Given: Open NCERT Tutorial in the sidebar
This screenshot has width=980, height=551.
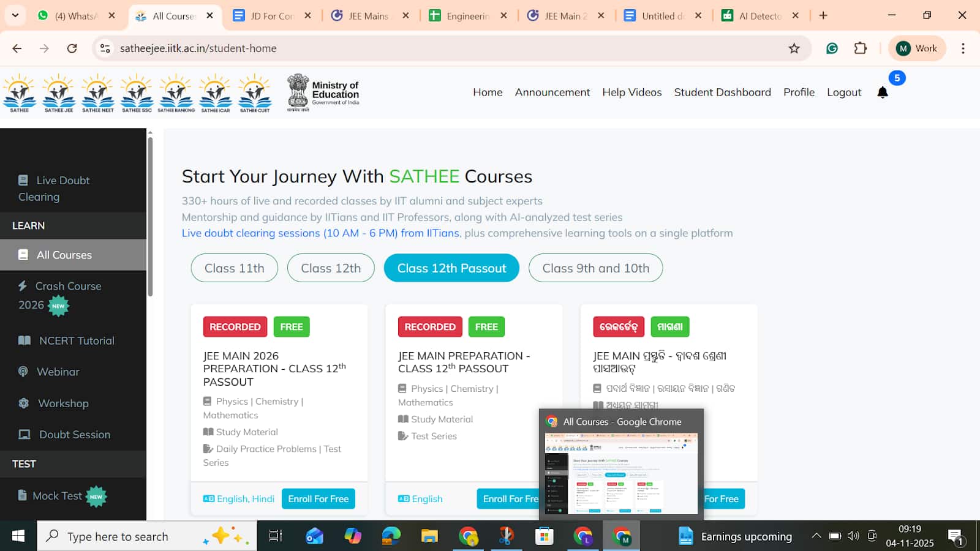Looking at the screenshot, I should [77, 341].
